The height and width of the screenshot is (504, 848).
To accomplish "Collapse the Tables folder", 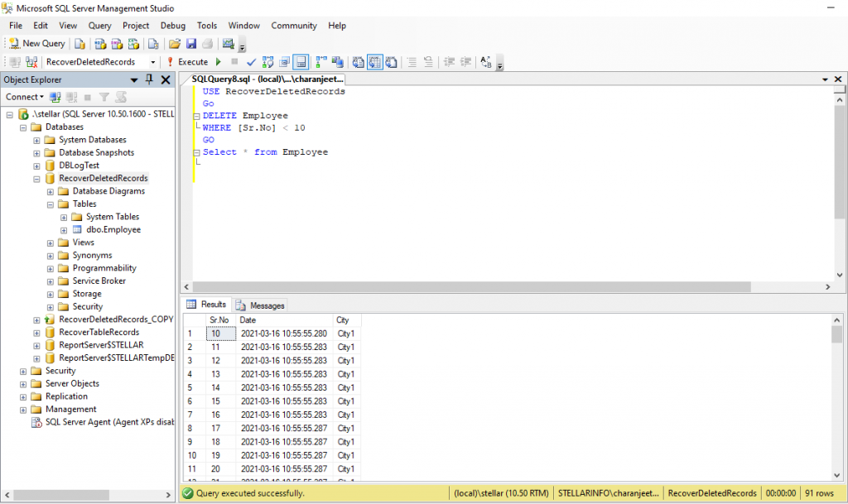I will click(51, 204).
